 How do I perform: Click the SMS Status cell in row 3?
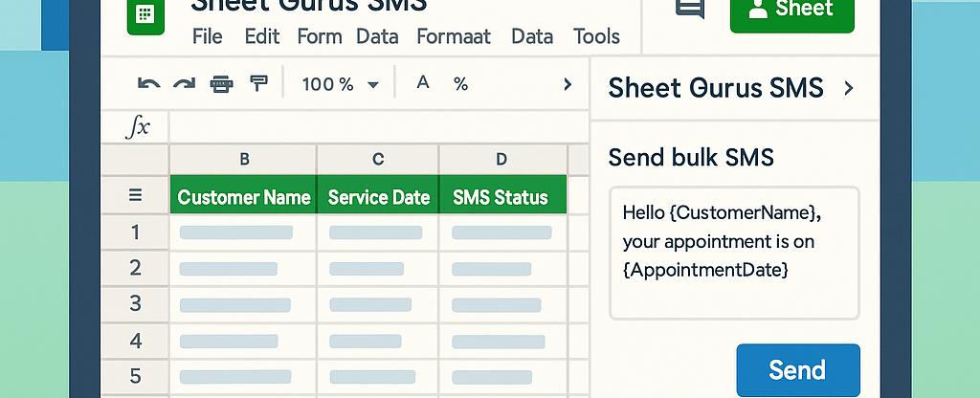(502, 305)
